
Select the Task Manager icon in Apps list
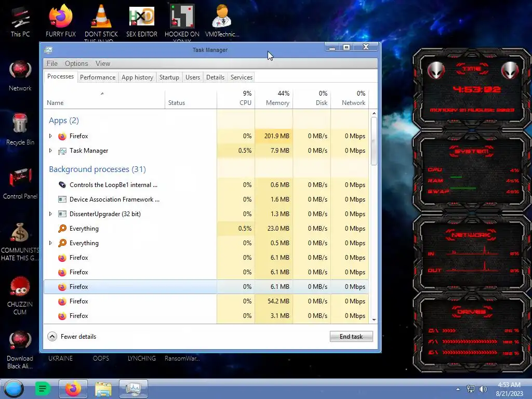pos(62,151)
